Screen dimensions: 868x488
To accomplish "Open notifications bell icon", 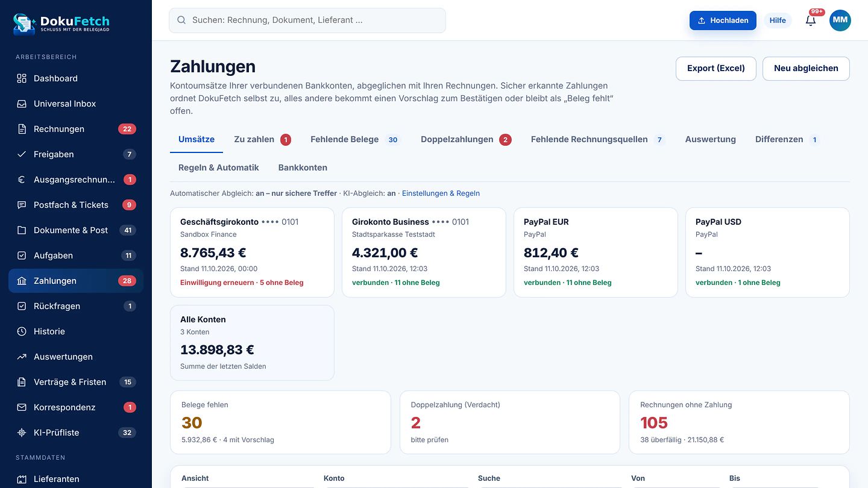I will click(811, 20).
